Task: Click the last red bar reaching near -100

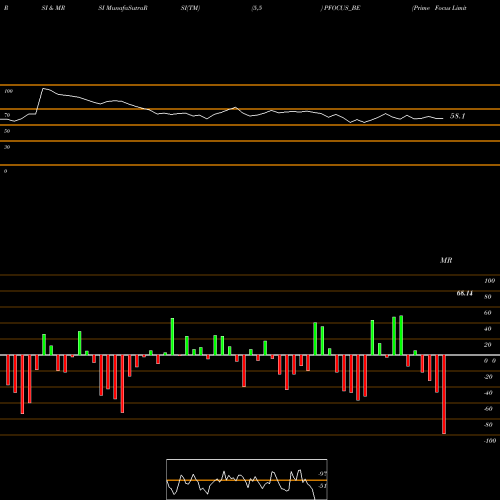Action: 444,394
